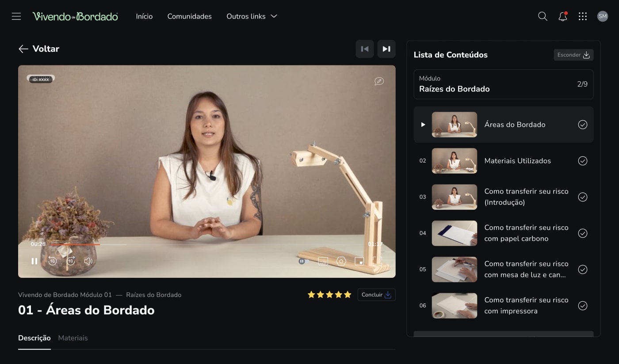Skip to the next lesson
The image size is (619, 364).
[386, 49]
